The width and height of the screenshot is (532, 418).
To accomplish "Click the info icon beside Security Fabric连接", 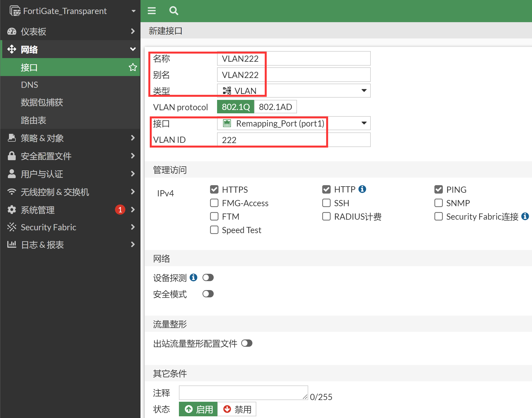I will (x=525, y=216).
